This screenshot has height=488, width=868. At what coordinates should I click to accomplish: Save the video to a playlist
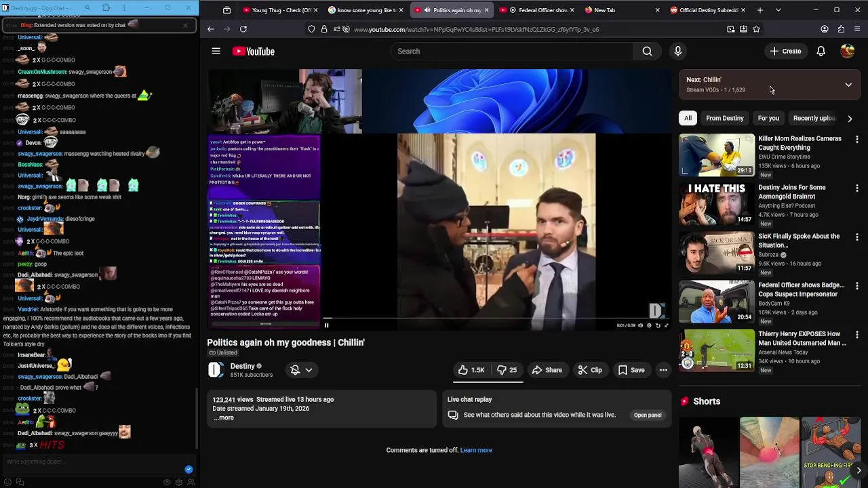[631, 370]
